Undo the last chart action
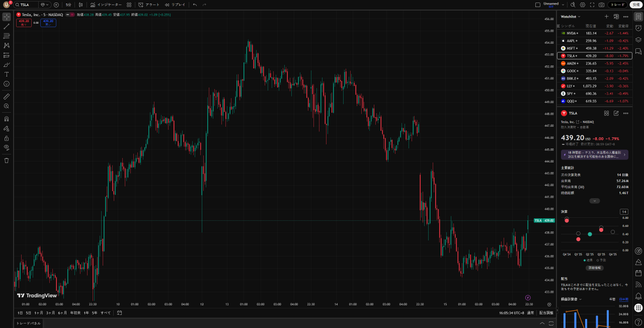 [195, 4]
